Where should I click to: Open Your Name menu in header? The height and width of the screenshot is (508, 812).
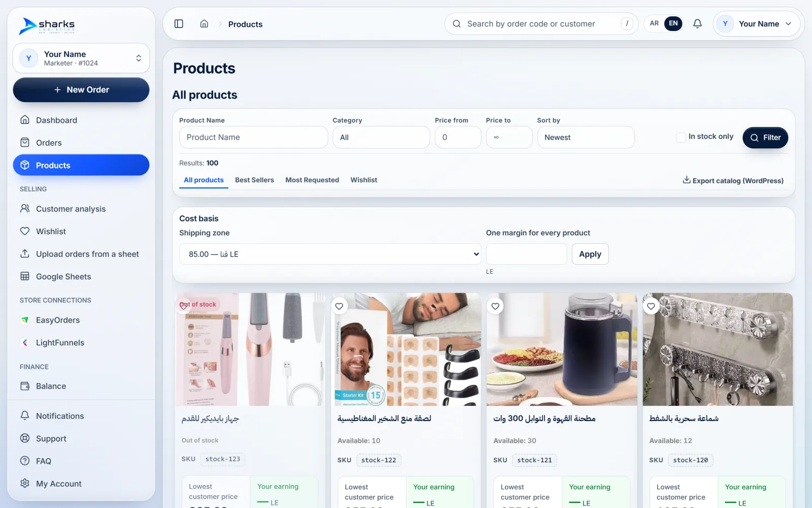(756, 24)
